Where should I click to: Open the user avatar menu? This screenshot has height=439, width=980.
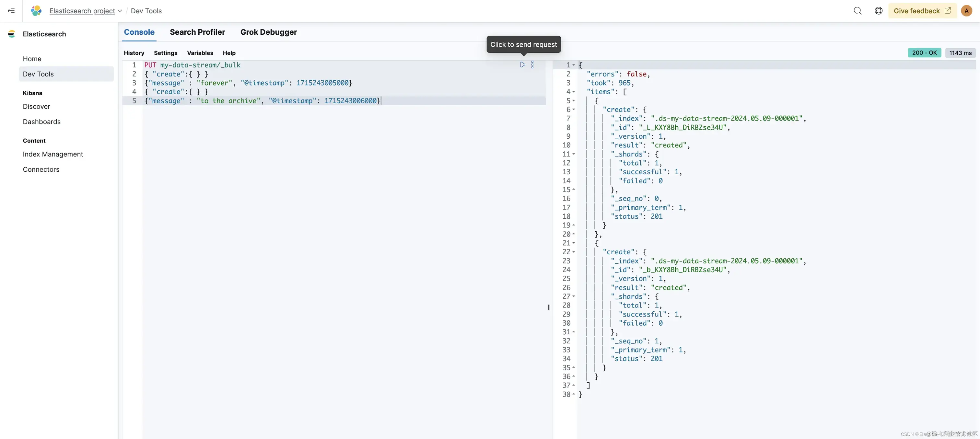pyautogui.click(x=966, y=11)
